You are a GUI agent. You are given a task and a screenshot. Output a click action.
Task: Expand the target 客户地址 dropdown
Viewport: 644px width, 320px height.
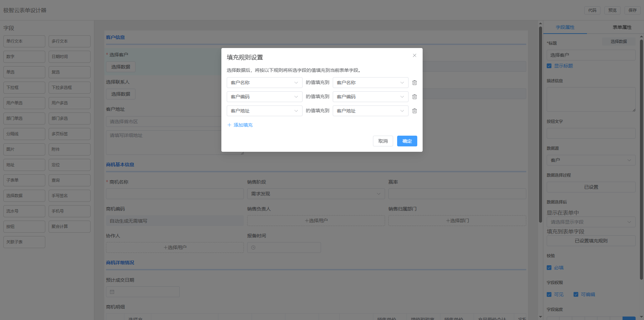(370, 111)
